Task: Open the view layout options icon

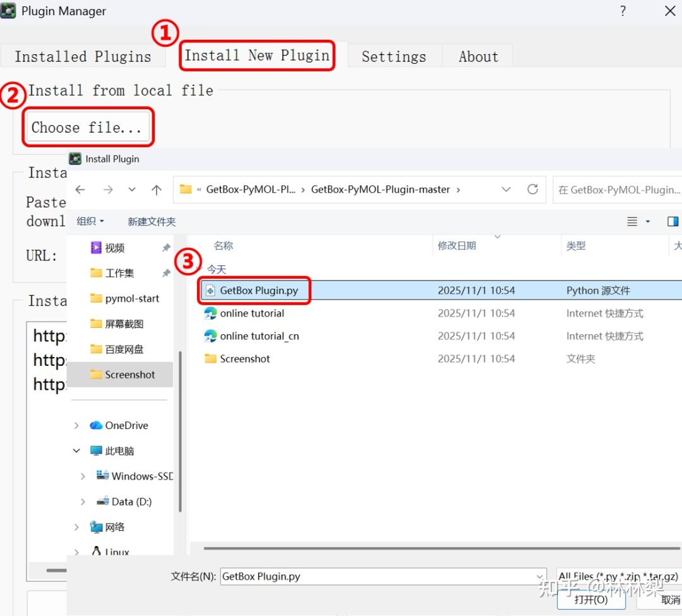Action: (x=632, y=221)
